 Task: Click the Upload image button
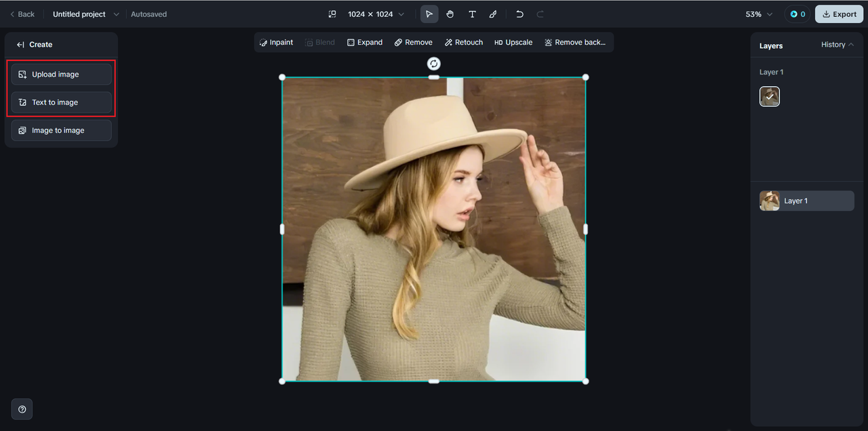click(61, 75)
